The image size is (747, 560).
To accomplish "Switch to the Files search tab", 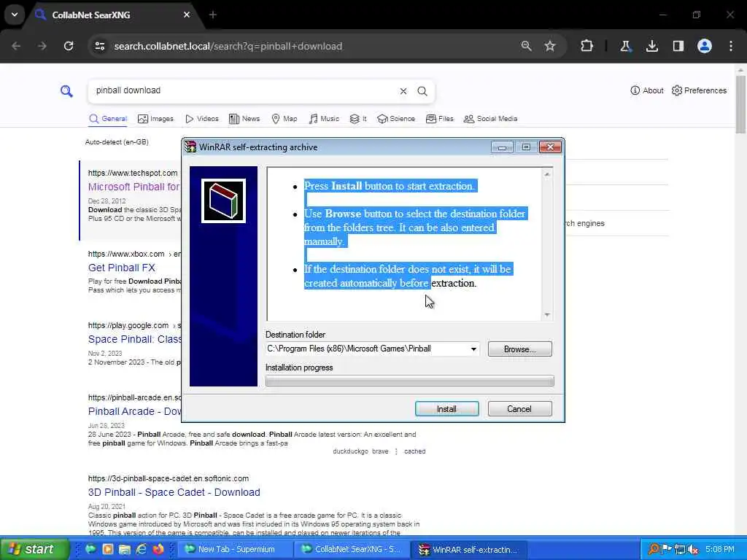I will [440, 119].
